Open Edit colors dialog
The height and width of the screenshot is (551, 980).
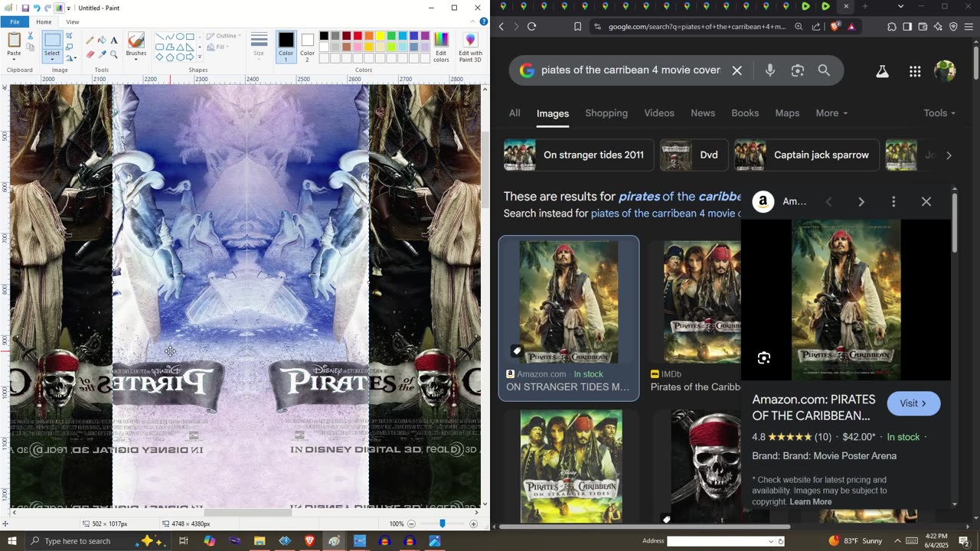pos(441,47)
